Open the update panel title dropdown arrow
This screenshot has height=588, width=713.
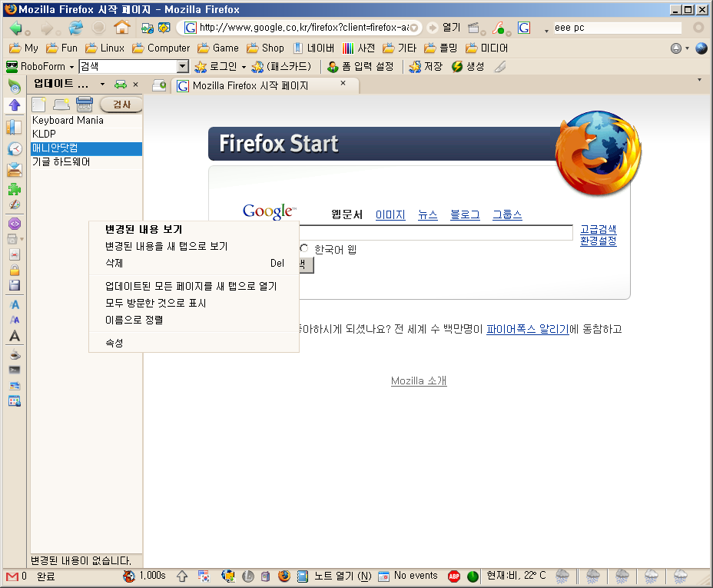click(x=102, y=84)
